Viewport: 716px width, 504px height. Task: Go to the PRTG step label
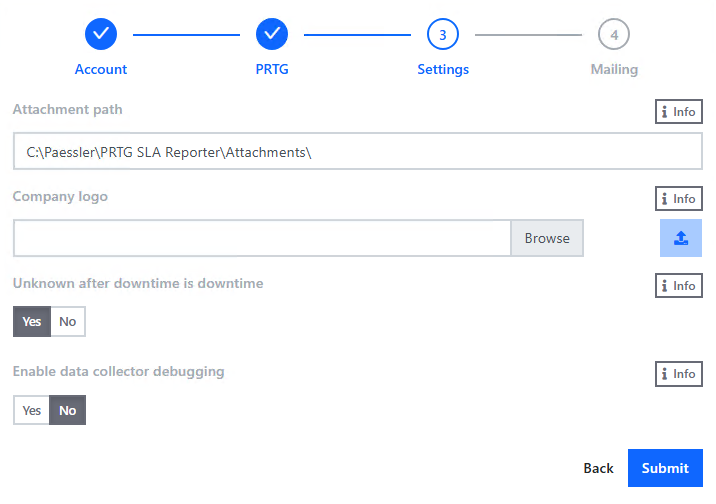click(272, 69)
